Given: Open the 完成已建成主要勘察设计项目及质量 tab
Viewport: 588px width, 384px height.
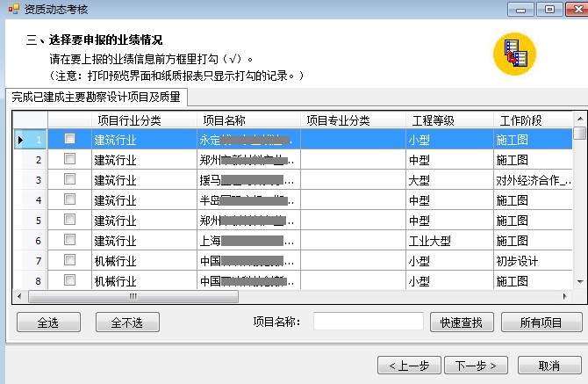Looking at the screenshot, I should (x=97, y=98).
